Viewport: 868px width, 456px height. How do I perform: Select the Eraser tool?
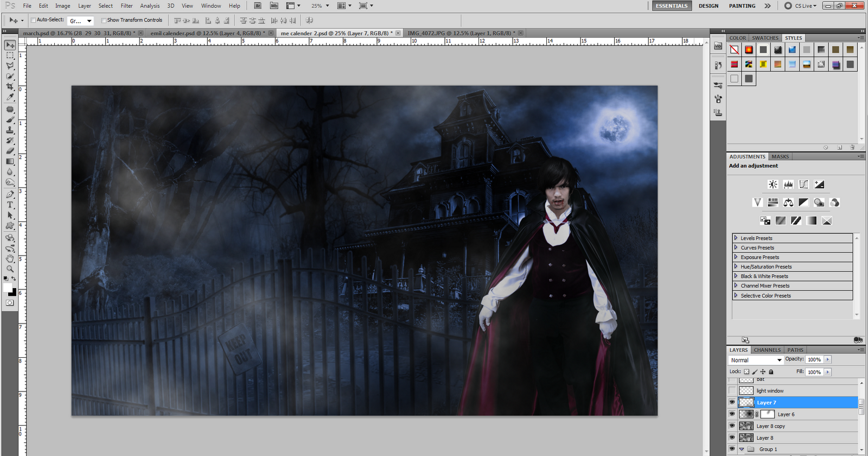pos(10,151)
